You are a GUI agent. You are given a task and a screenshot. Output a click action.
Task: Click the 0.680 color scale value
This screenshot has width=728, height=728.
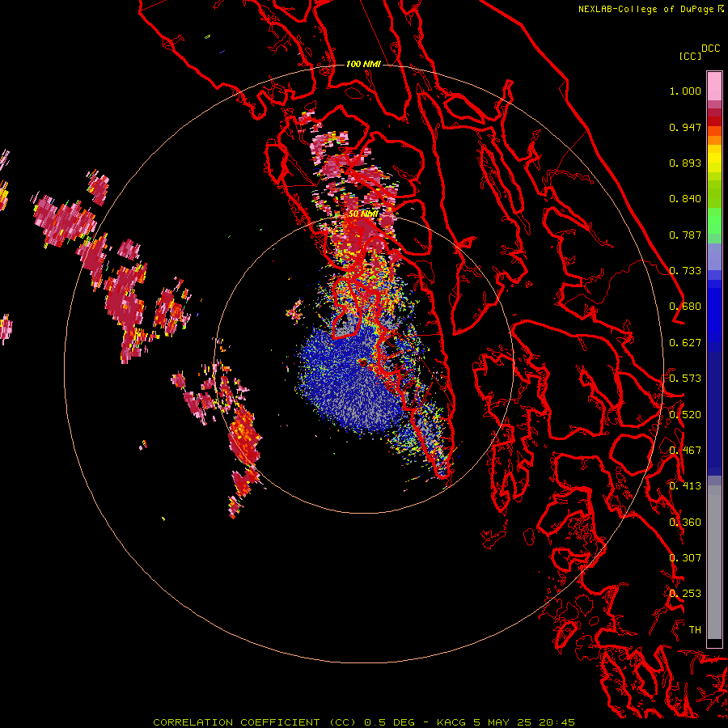point(685,307)
